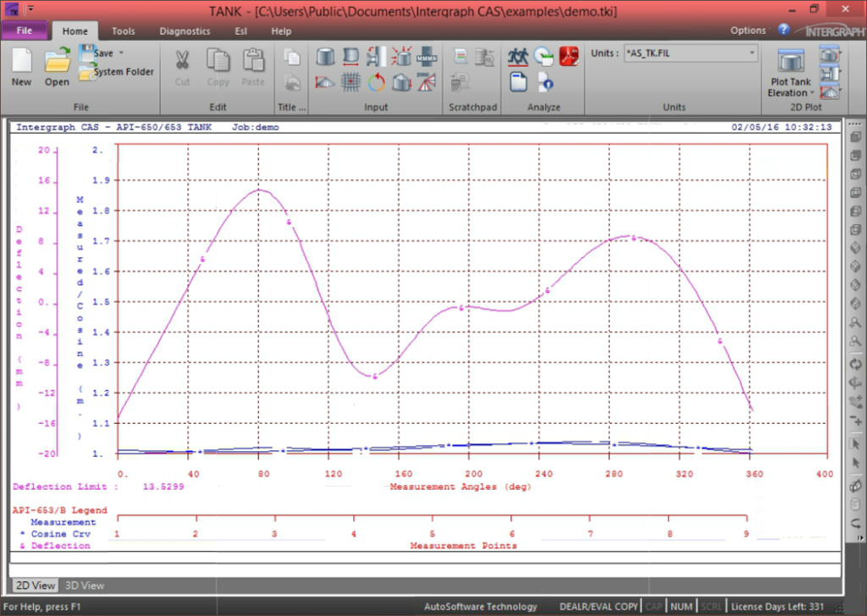
Task: Click the Deflection Limit value 13.5299
Action: click(x=163, y=487)
